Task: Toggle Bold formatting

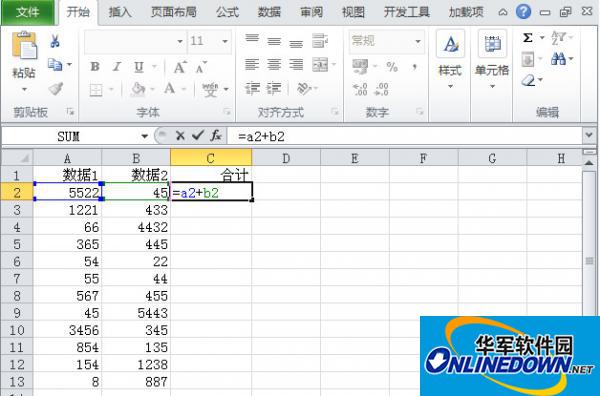Action: [95, 67]
